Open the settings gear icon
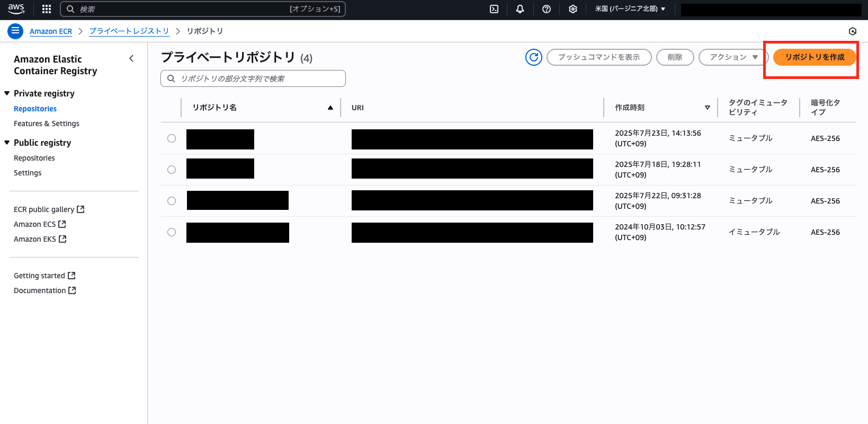This screenshot has width=868, height=424. coord(573,9)
